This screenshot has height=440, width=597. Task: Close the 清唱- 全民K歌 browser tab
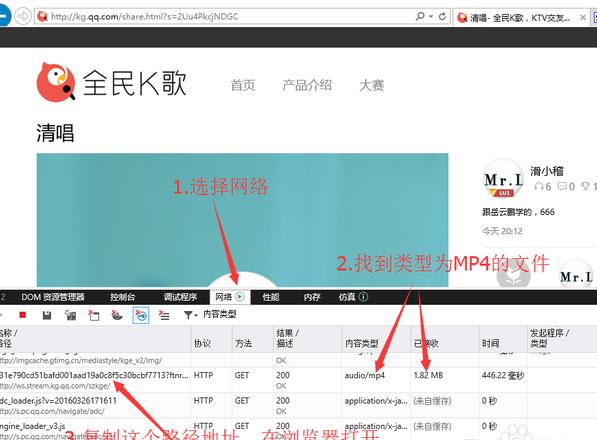[583, 18]
